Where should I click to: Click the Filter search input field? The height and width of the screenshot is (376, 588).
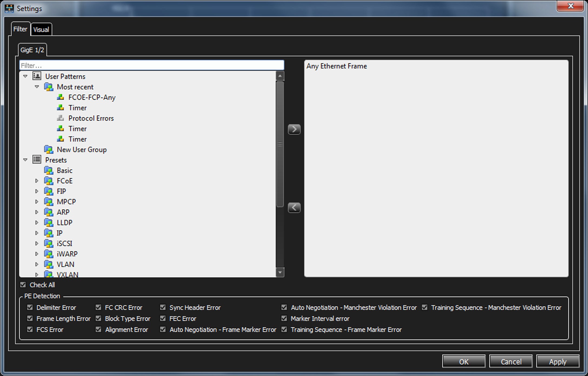click(x=152, y=65)
